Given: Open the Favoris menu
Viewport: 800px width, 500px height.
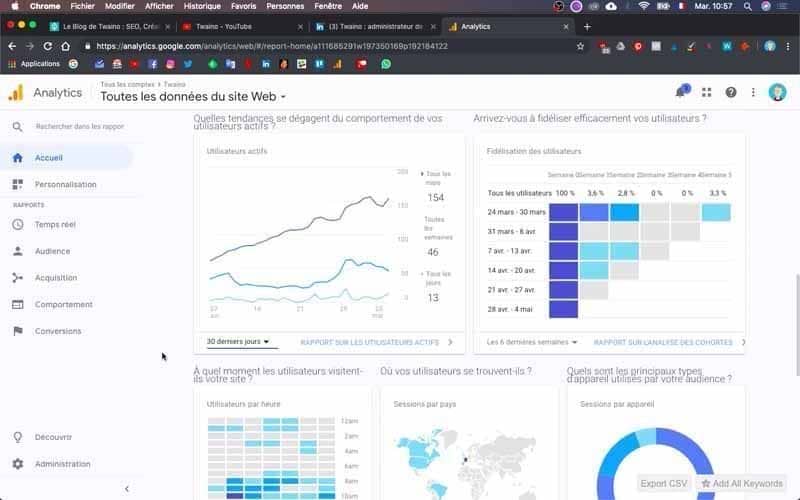Looking at the screenshot, I should click(243, 6).
